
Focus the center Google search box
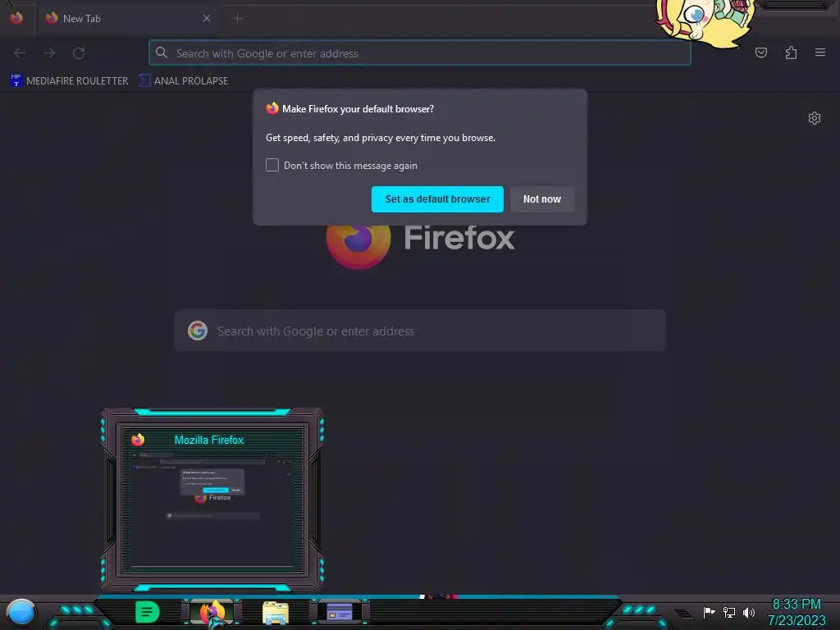[420, 331]
